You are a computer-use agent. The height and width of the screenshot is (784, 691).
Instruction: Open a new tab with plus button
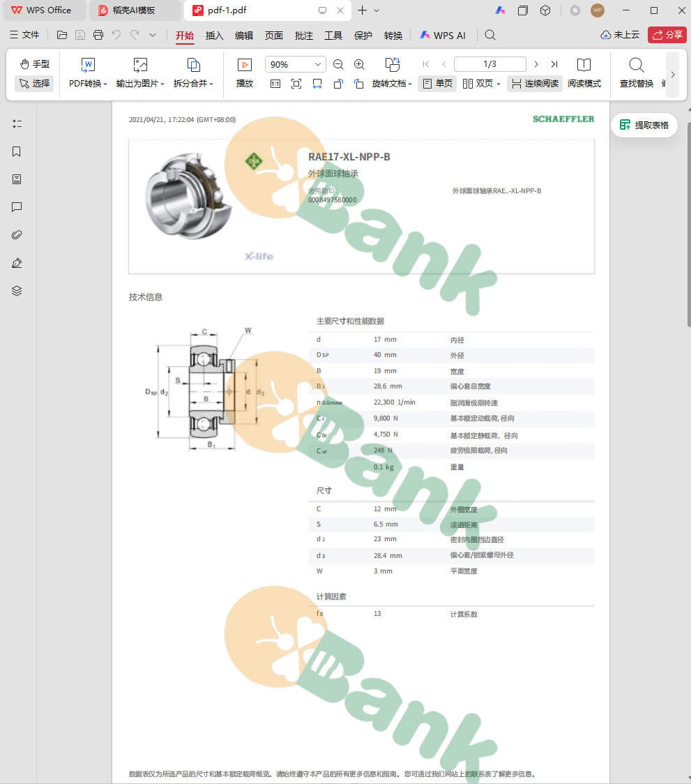tap(363, 10)
